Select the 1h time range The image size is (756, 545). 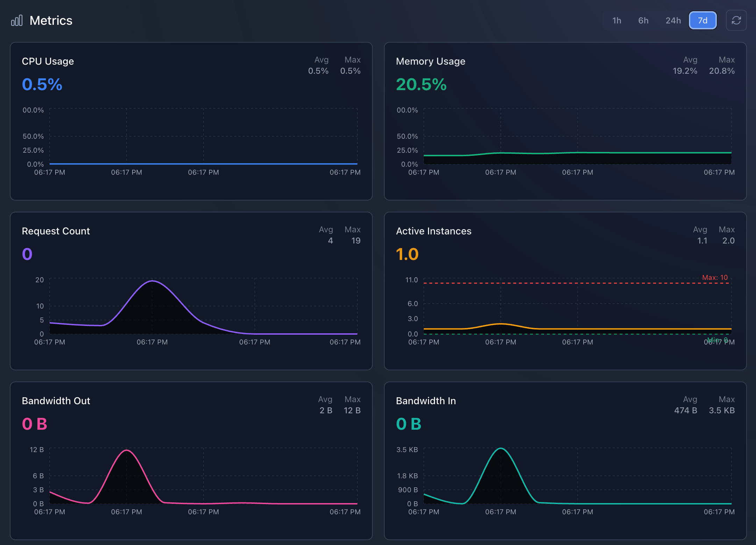(x=616, y=20)
